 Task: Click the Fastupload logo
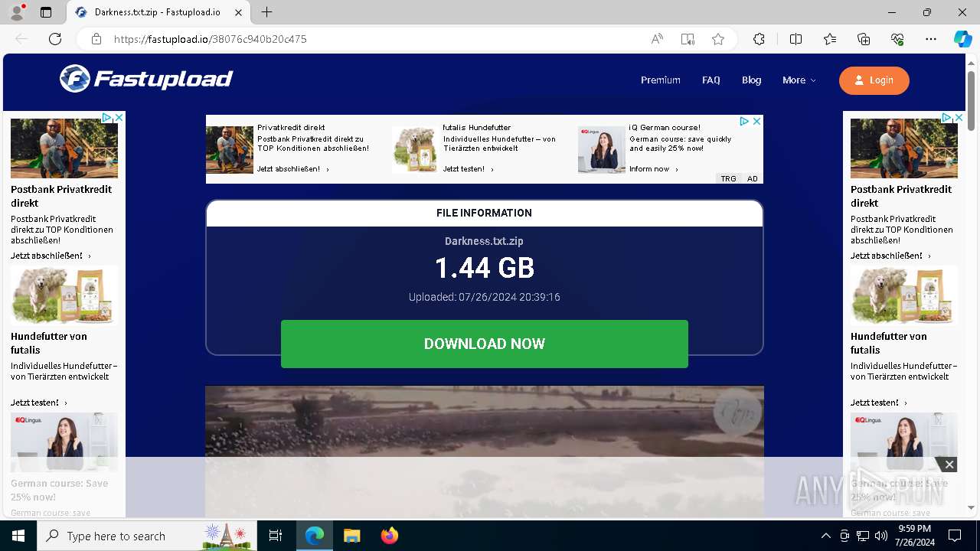[x=146, y=78]
